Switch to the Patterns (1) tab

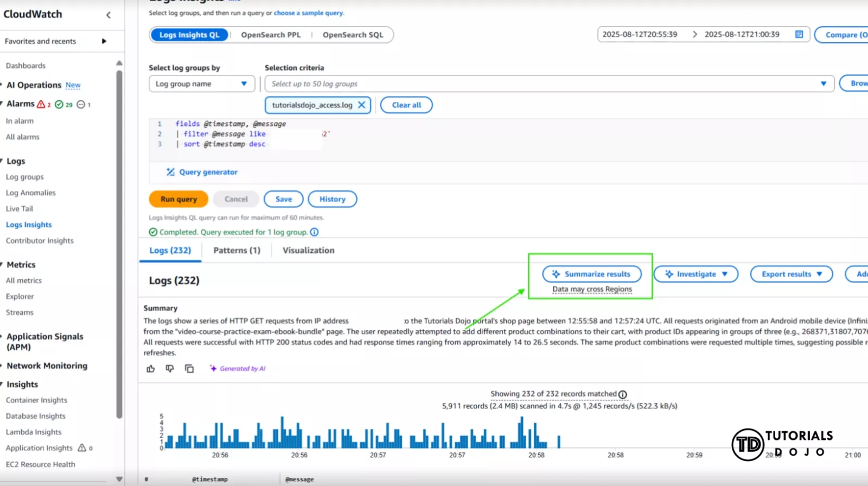(237, 251)
